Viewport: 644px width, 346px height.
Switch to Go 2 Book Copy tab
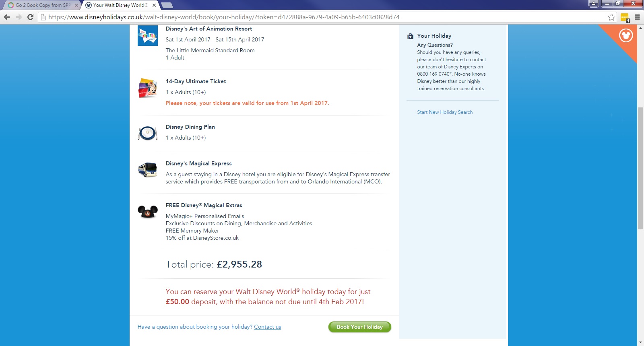[x=43, y=5]
